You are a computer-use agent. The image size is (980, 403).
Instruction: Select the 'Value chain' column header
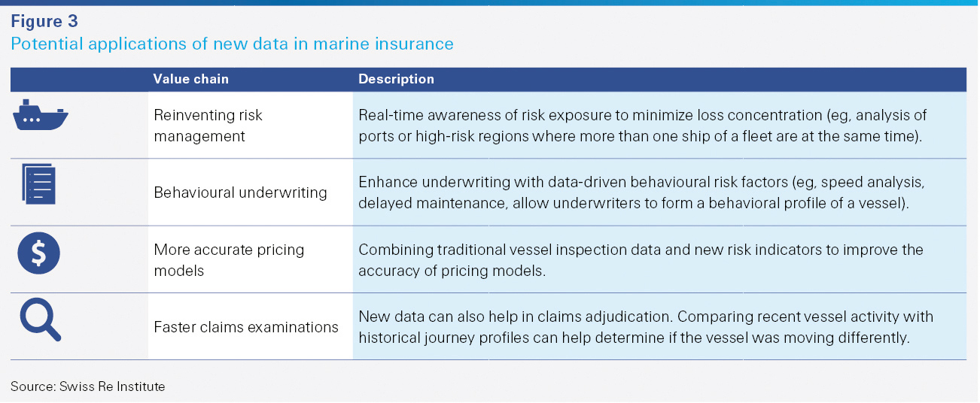(190, 79)
